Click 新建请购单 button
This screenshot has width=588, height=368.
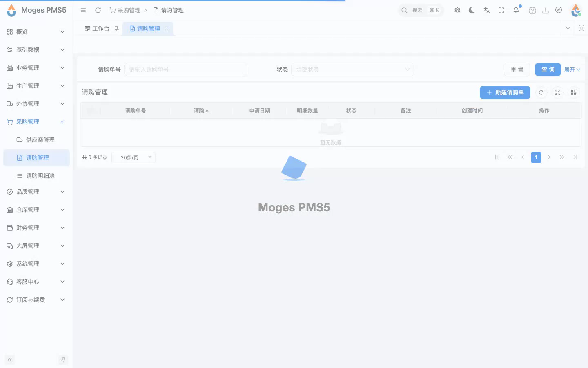point(505,92)
